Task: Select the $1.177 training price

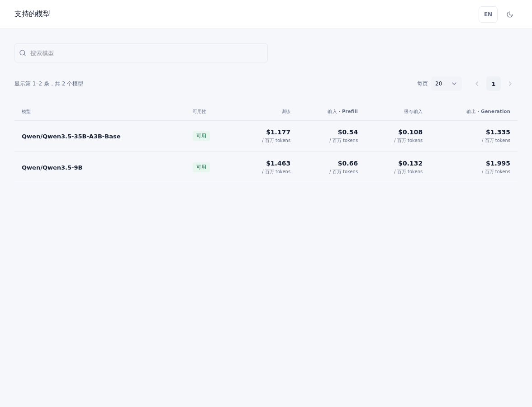Action: tap(278, 132)
